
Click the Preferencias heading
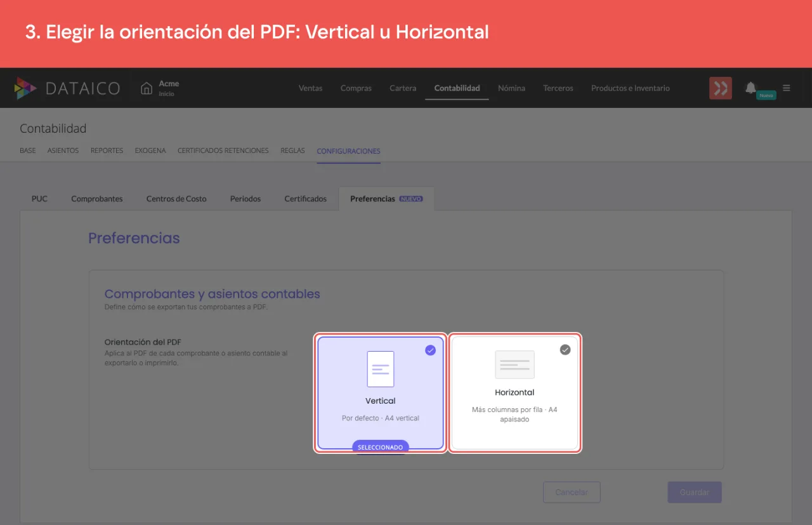tap(134, 238)
